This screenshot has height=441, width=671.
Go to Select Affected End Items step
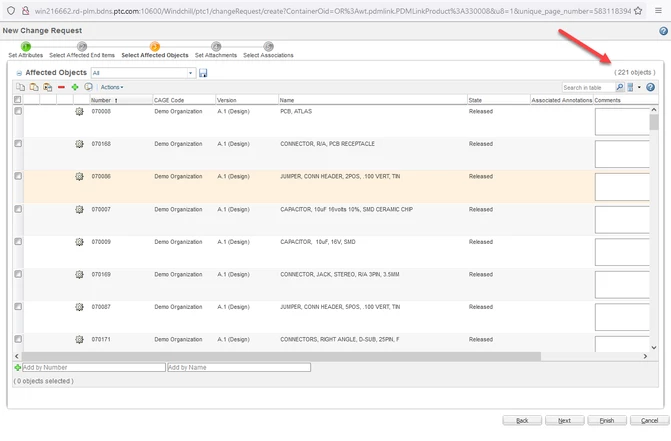[82, 50]
